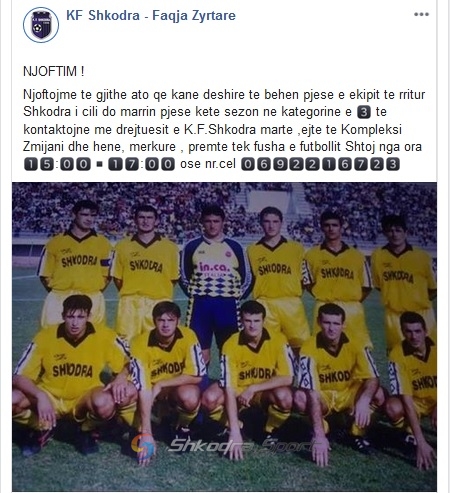Viewport: 453px width, 493px height.
Task: Open the three-dot post options menu
Action: 421,14
